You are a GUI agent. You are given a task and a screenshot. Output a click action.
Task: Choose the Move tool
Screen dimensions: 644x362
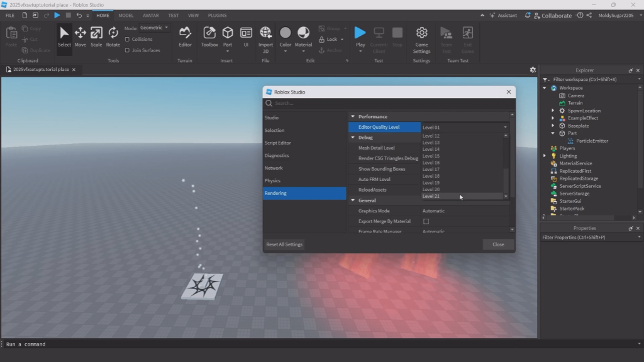click(80, 37)
